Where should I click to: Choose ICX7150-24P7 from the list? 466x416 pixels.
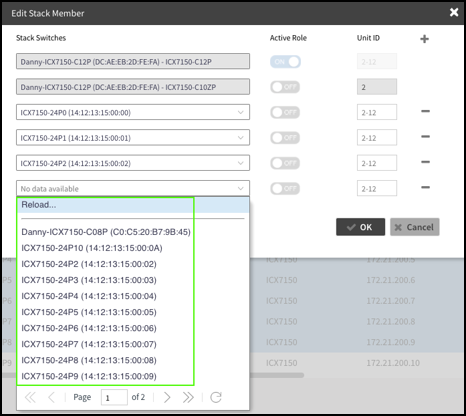133,344
